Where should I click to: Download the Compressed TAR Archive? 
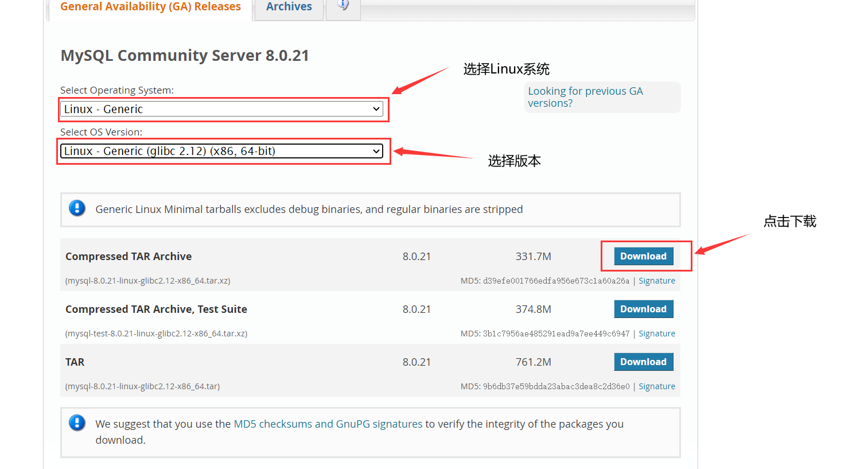coord(643,256)
